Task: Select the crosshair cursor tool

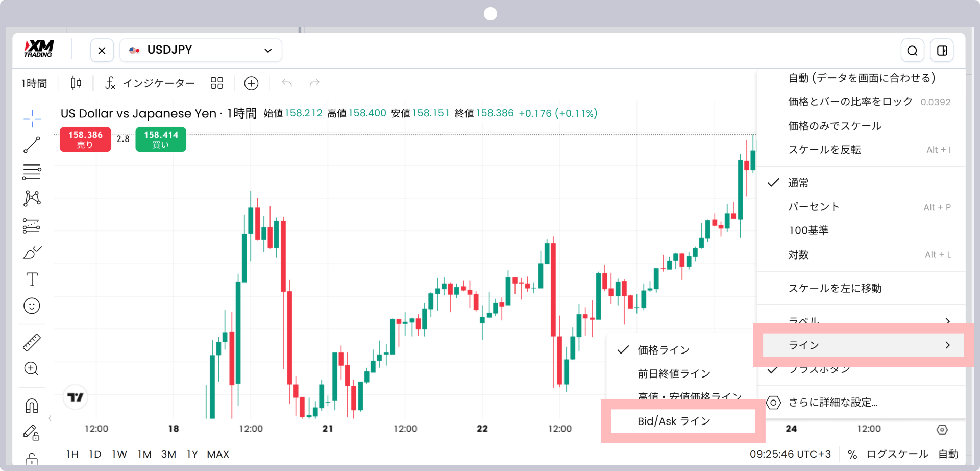Action: click(x=32, y=119)
